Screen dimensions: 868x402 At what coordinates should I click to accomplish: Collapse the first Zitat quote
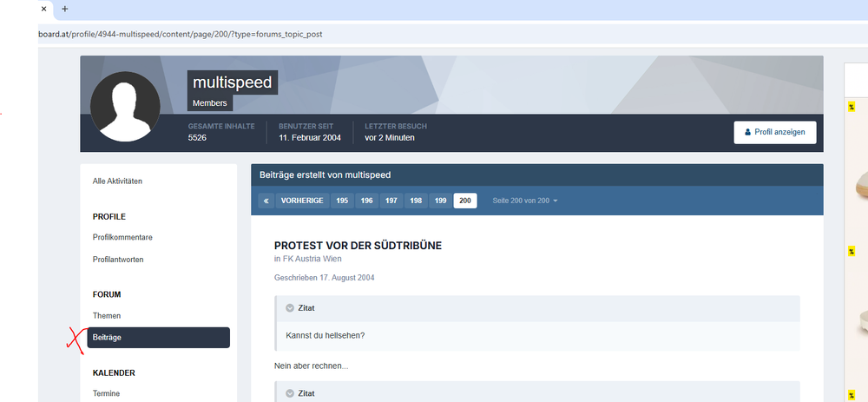click(290, 308)
